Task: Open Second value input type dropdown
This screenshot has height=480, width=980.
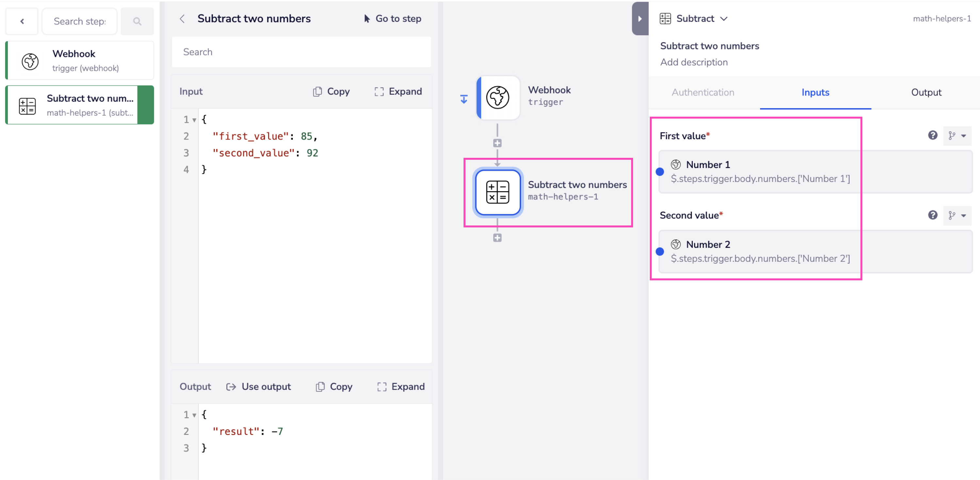Action: 957,215
